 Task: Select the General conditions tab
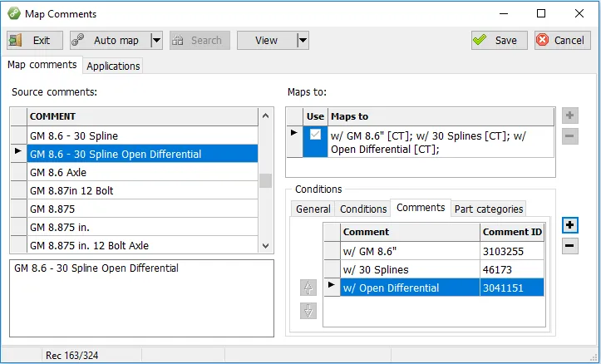click(313, 209)
